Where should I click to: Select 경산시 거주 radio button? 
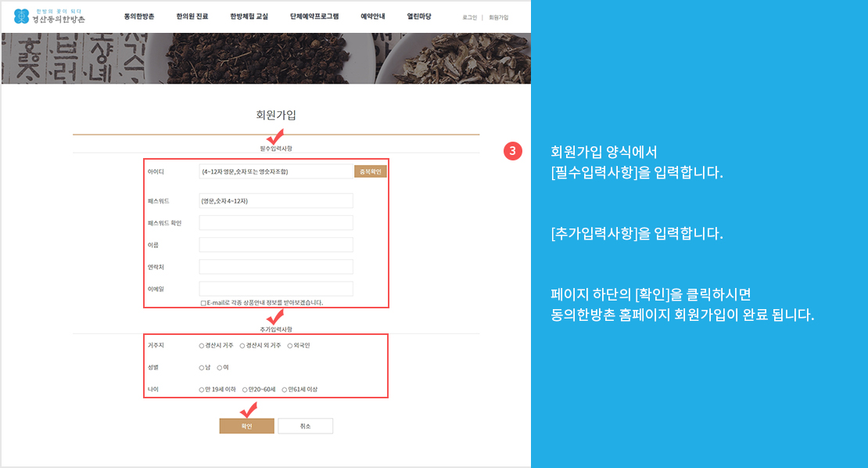point(202,346)
